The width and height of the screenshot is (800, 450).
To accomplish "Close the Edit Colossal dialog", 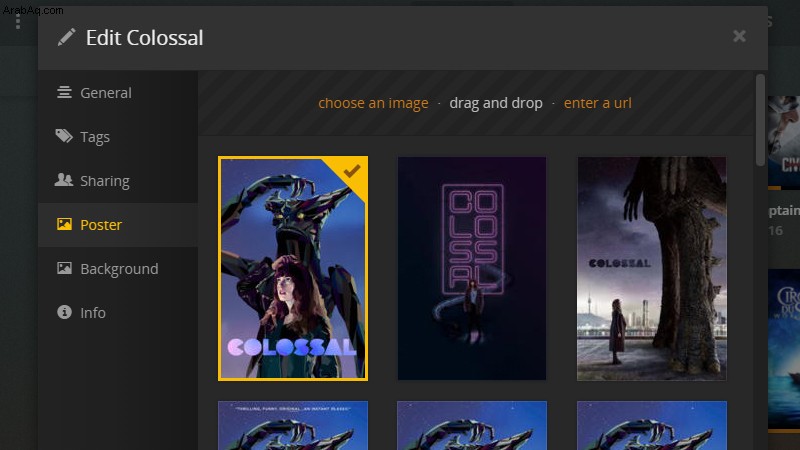I will point(739,36).
